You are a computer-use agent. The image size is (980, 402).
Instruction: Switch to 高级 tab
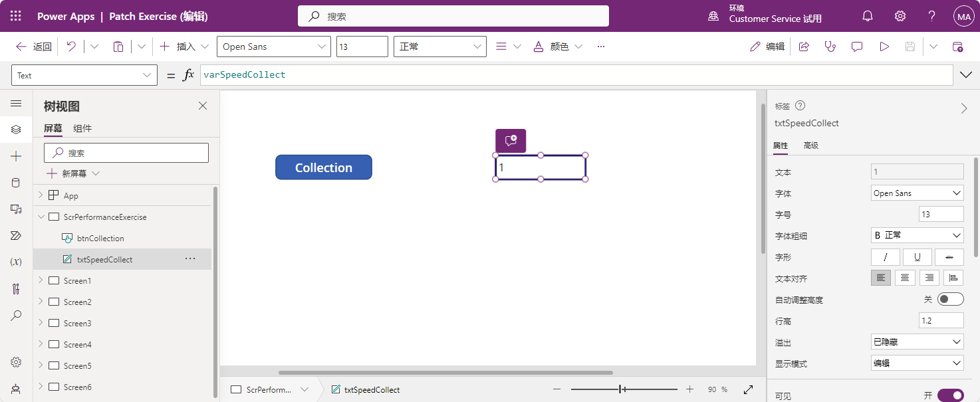(811, 146)
